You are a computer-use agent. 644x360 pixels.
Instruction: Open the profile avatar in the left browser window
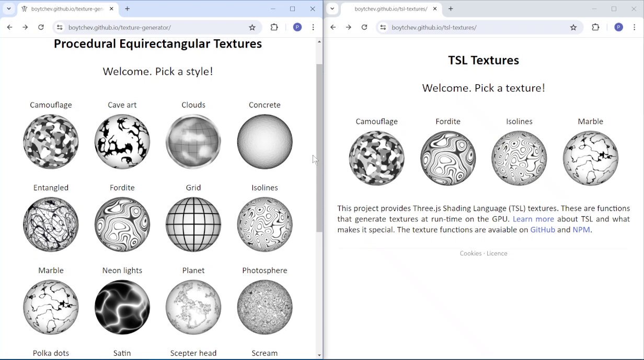pos(297,27)
